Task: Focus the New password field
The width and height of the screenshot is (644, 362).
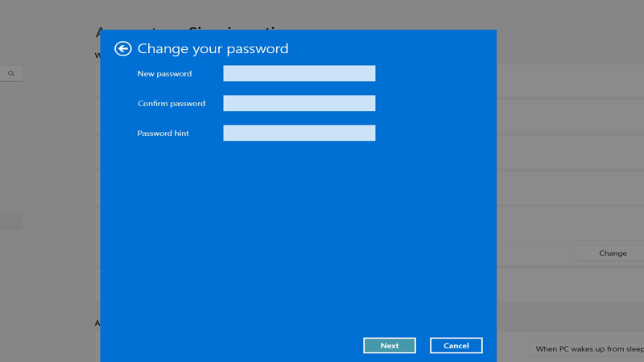Action: pyautogui.click(x=299, y=74)
